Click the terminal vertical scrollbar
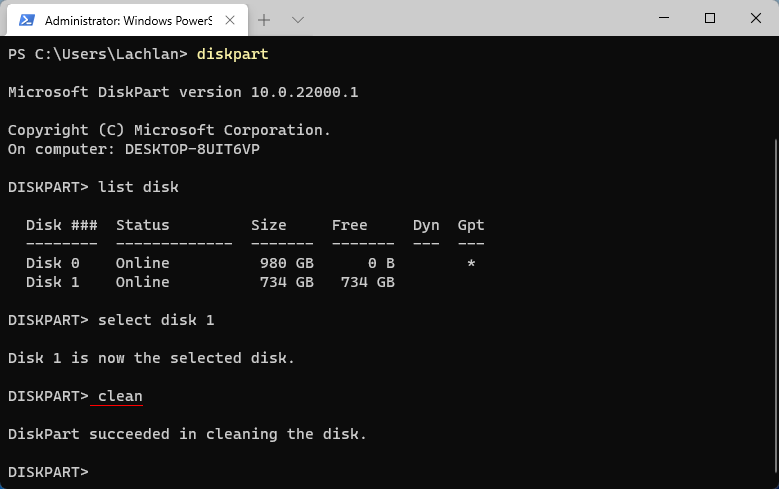The height and width of the screenshot is (489, 779). click(776, 306)
